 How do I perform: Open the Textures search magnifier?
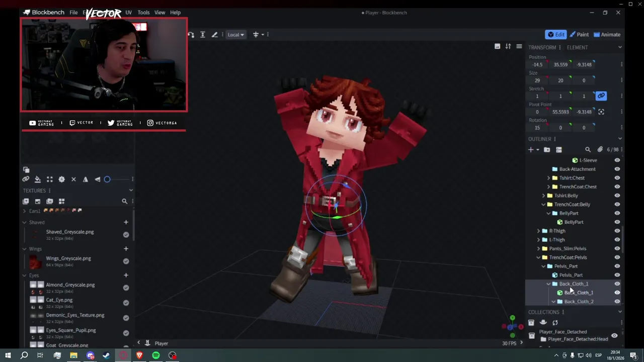124,201
